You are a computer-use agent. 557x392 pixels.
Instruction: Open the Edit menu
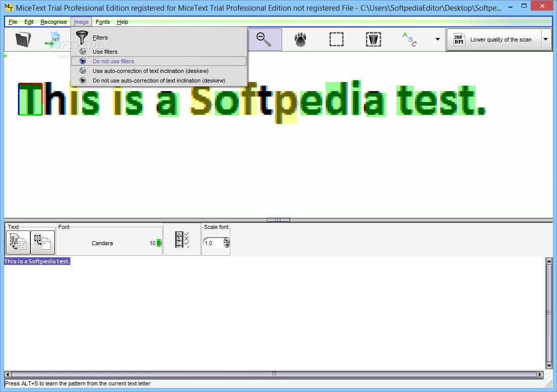[29, 22]
